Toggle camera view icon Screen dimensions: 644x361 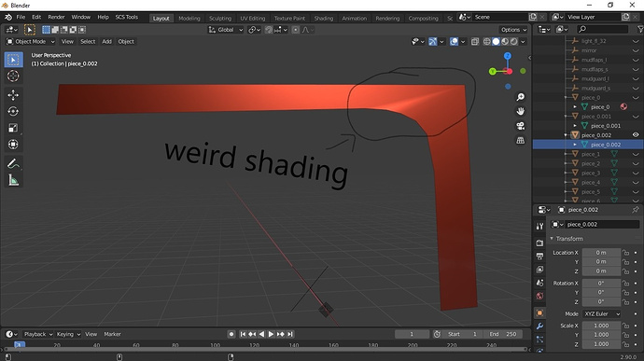pyautogui.click(x=521, y=126)
